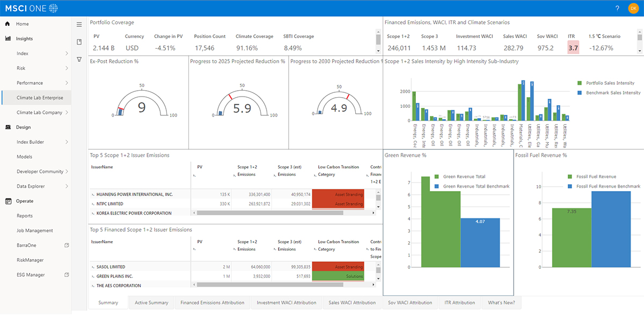Click the BarraOne external link icon
The width and height of the screenshot is (644, 322).
tap(67, 245)
